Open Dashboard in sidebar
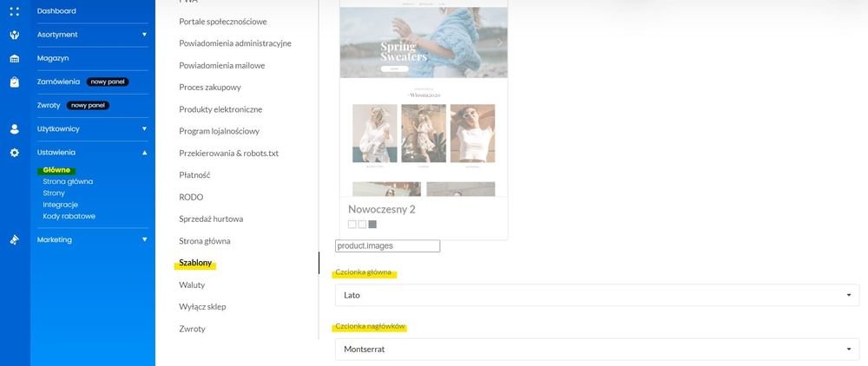This screenshot has width=868, height=366. (56, 11)
